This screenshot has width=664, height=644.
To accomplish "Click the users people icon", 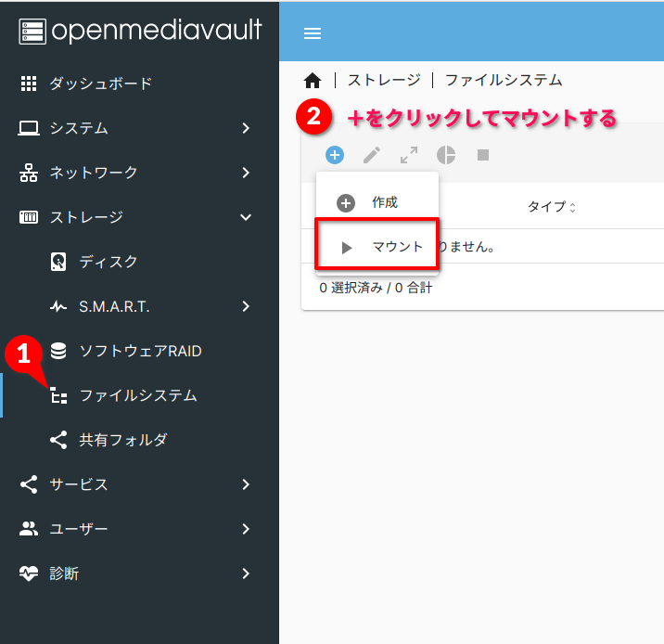I will click(x=29, y=529).
